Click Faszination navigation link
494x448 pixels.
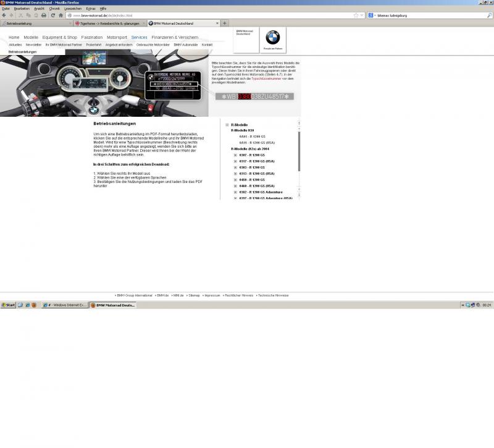91,37
